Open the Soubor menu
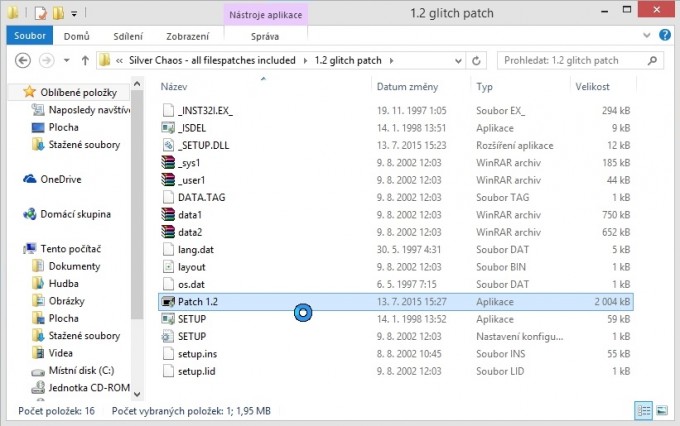The image size is (680, 426). tap(29, 36)
